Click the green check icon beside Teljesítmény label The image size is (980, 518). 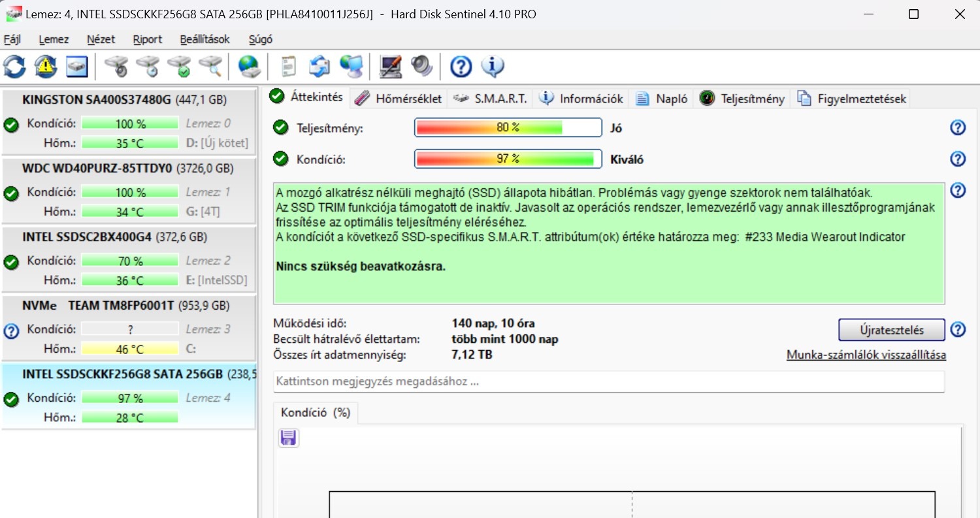(281, 127)
